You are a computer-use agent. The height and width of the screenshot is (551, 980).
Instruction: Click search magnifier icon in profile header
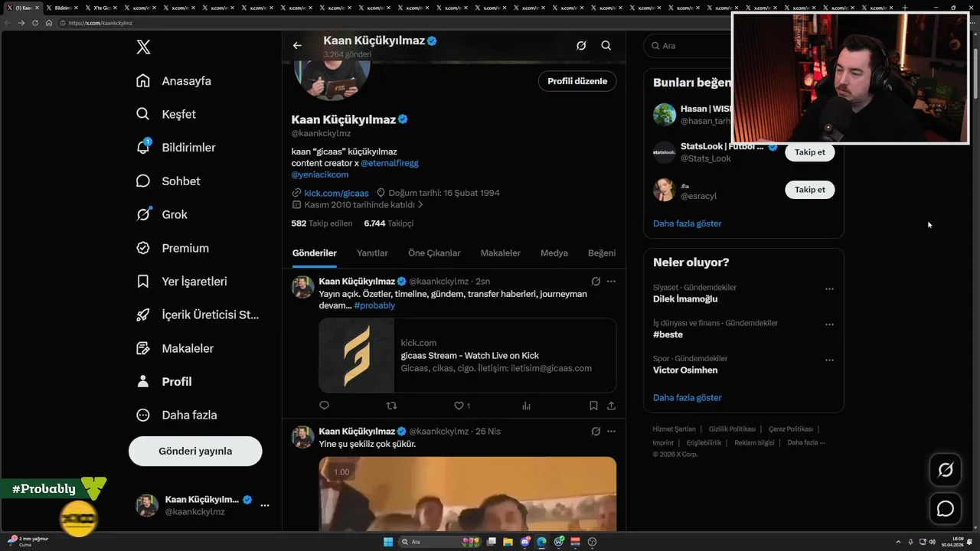(x=606, y=45)
